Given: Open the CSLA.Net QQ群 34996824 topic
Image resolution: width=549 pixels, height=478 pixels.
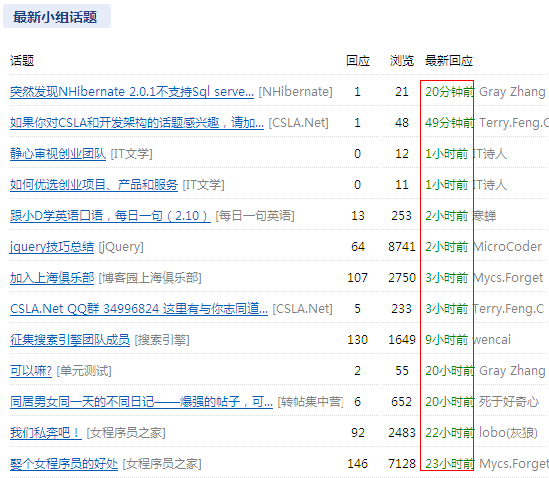Looking at the screenshot, I should point(139,309).
